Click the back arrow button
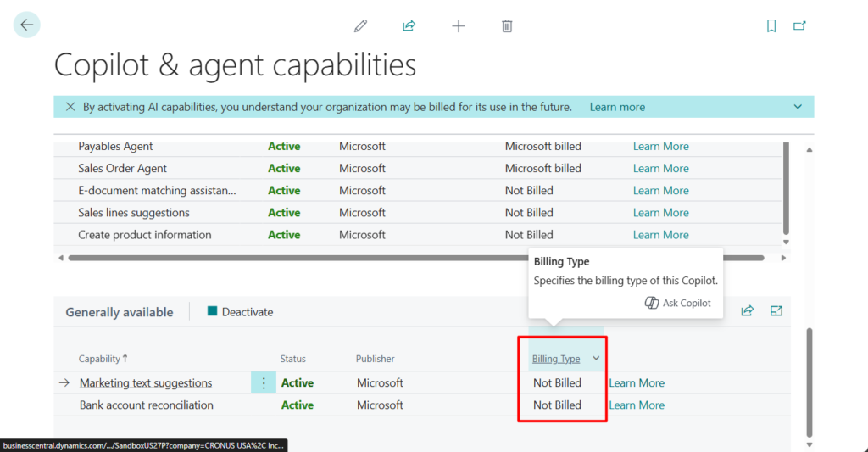The image size is (868, 452). coord(27,25)
